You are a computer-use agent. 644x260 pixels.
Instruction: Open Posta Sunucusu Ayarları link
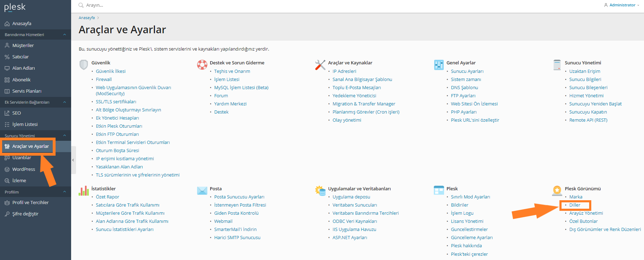[239, 197]
